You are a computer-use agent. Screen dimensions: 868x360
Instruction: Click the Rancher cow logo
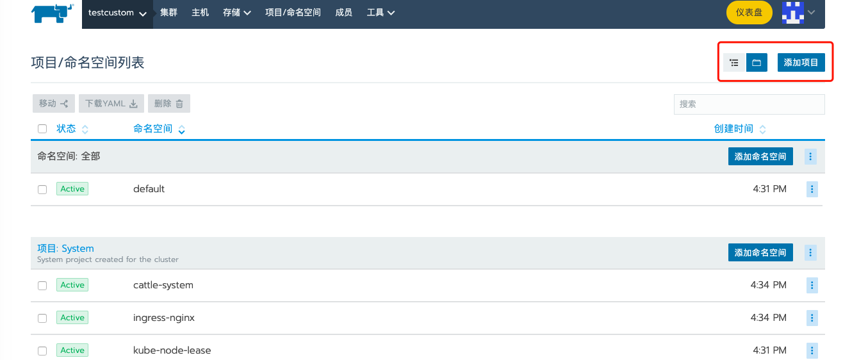point(53,13)
